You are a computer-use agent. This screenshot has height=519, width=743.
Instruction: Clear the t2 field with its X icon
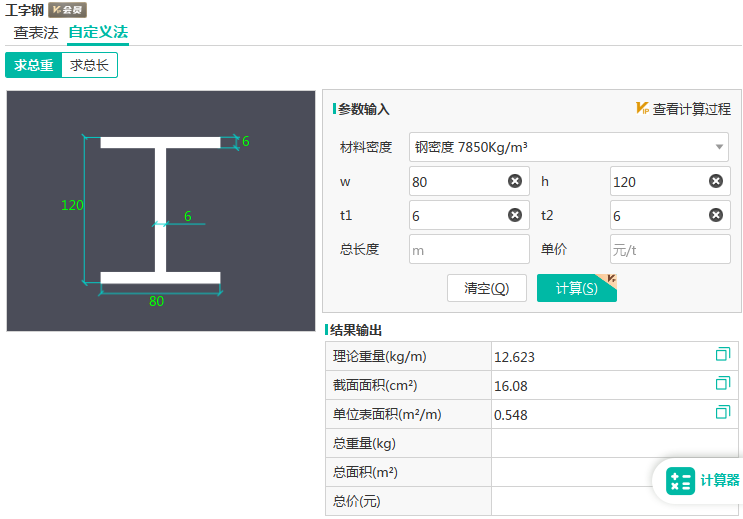716,215
